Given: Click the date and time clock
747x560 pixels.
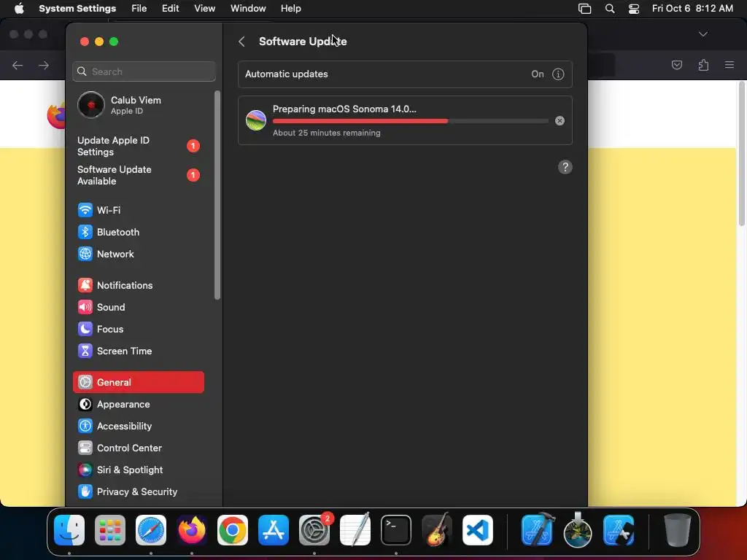Looking at the screenshot, I should coord(692,9).
